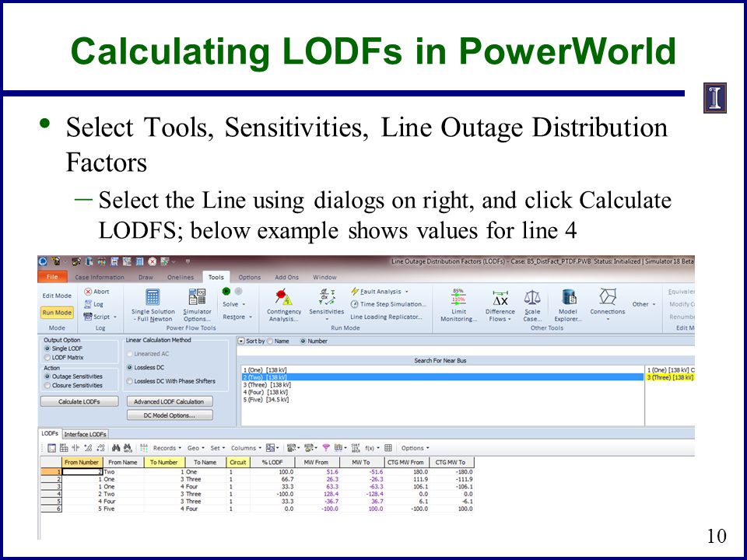
Task: Open the File ribbon tab
Action: pos(52,277)
